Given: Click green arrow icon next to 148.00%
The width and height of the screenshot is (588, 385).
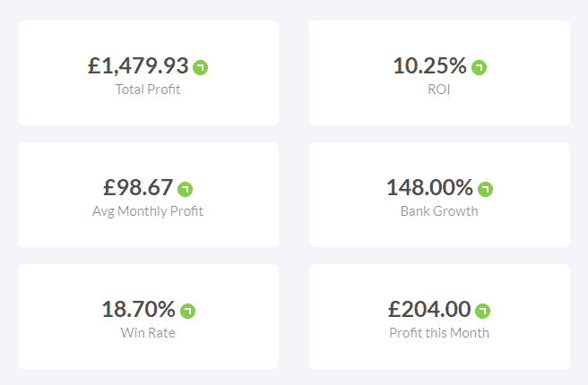Looking at the screenshot, I should (x=485, y=189).
